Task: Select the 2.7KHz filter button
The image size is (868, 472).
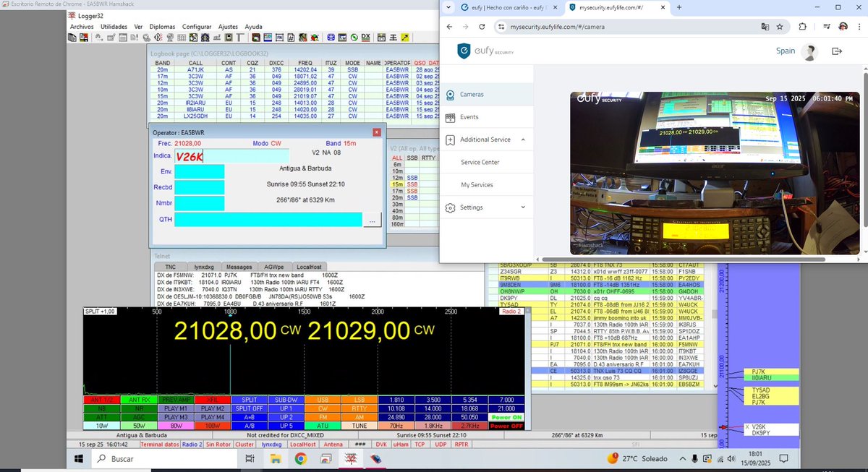Action: tap(470, 426)
